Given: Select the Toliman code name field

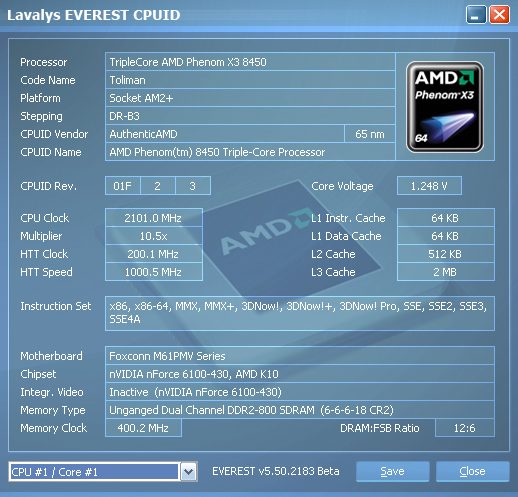Looking at the screenshot, I should [250, 80].
